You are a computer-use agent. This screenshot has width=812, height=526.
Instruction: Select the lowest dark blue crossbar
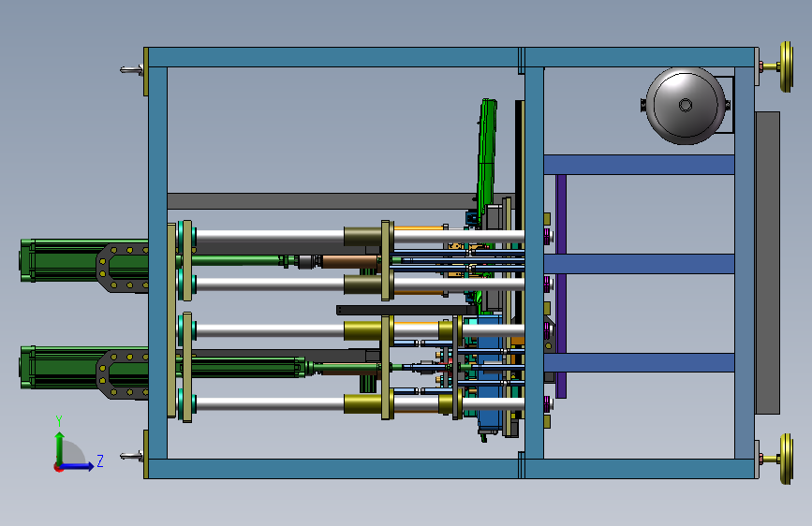click(639, 362)
